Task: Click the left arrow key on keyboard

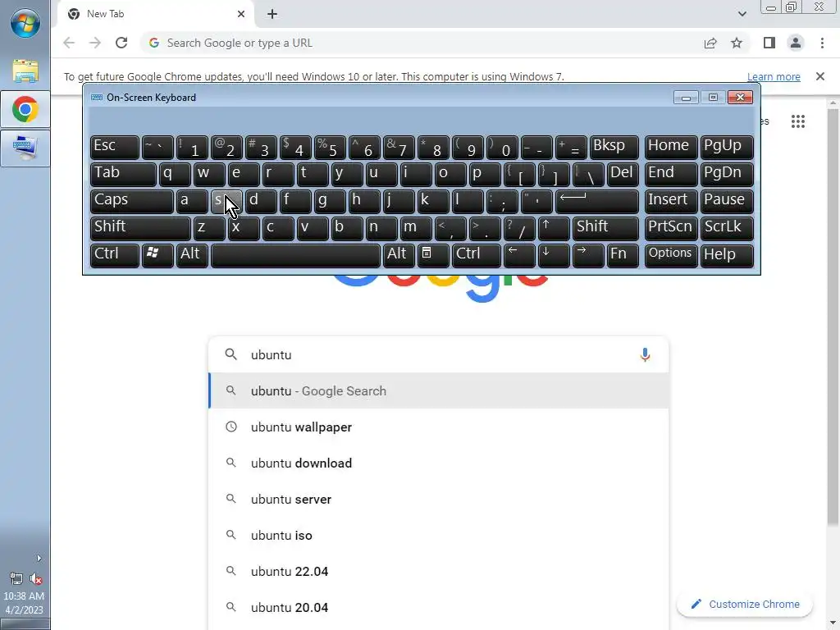Action: [519, 255]
